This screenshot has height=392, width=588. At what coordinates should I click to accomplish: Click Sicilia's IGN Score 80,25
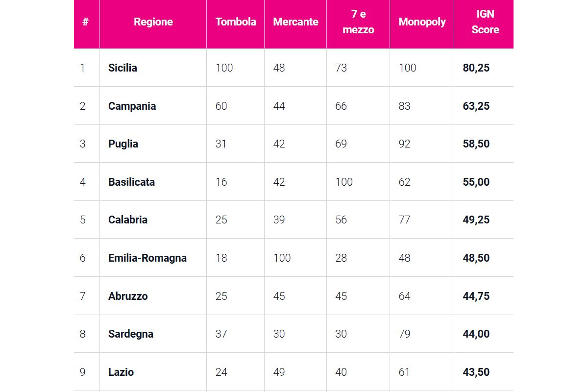(x=476, y=68)
